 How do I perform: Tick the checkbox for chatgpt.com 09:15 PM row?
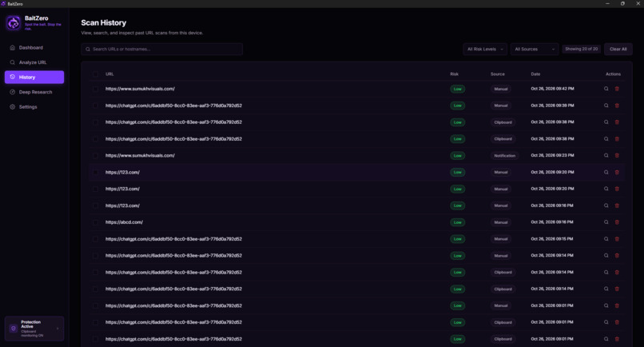(95, 239)
